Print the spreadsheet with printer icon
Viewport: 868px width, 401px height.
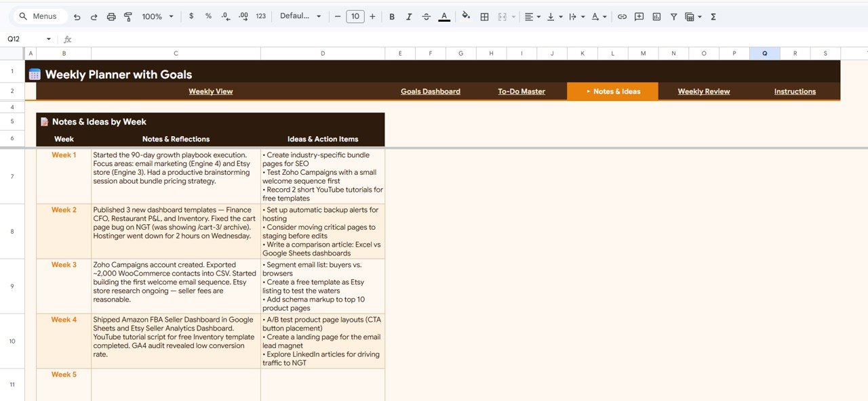[x=111, y=16]
